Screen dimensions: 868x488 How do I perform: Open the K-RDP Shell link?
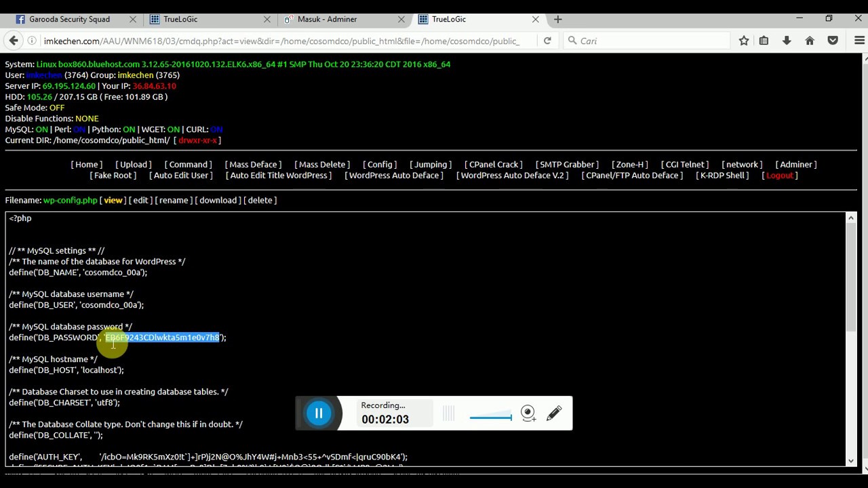[722, 176]
